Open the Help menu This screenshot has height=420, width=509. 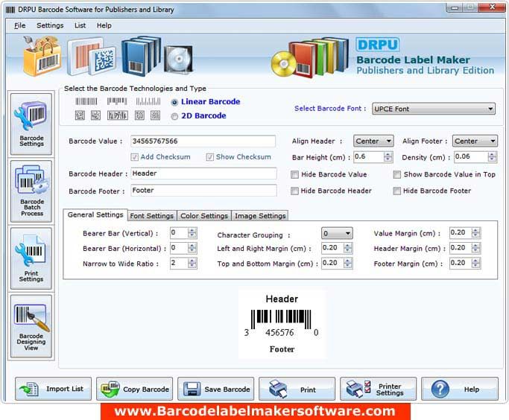pos(104,25)
